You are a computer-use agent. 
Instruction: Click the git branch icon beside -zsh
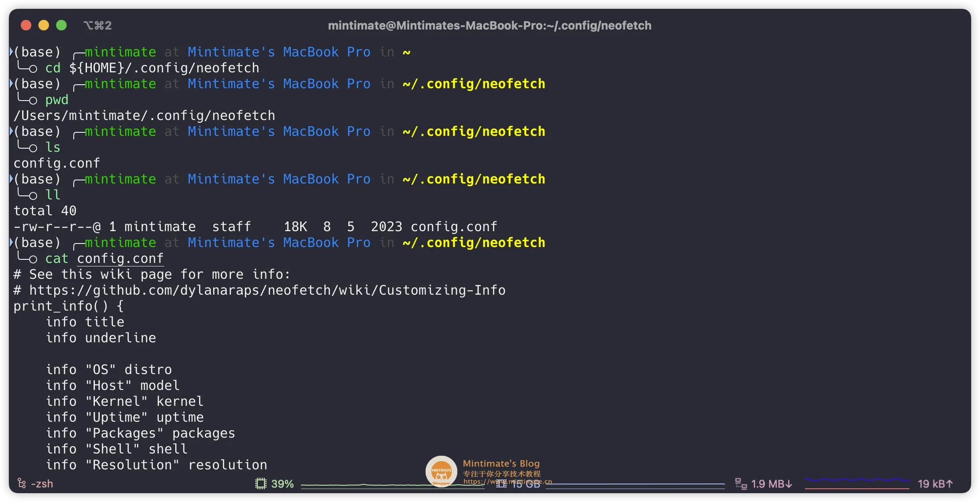21,483
